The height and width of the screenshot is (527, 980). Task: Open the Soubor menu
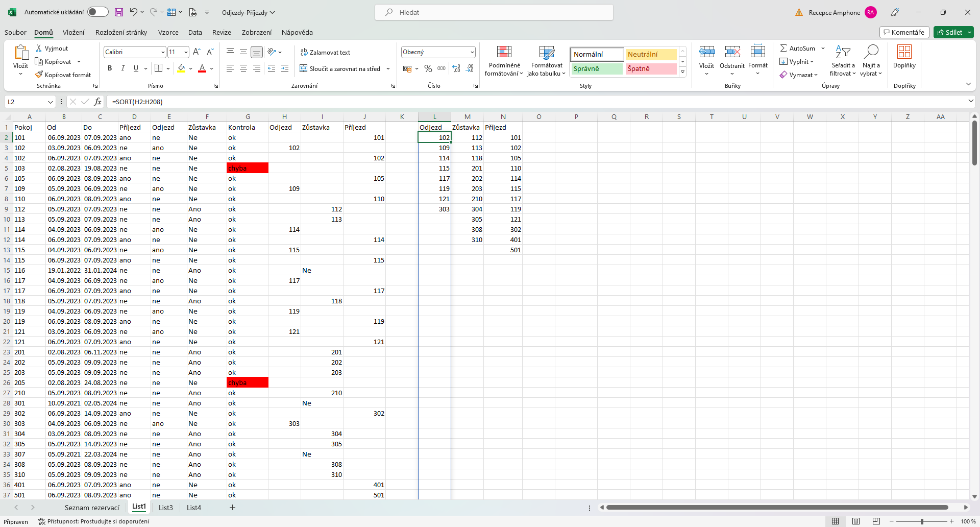pyautogui.click(x=15, y=32)
